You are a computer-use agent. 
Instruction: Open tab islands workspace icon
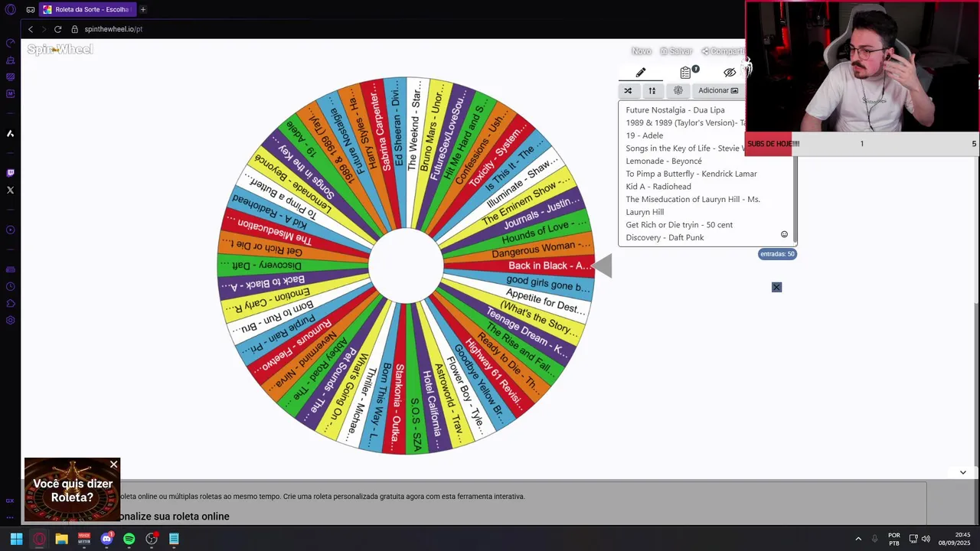30,9
